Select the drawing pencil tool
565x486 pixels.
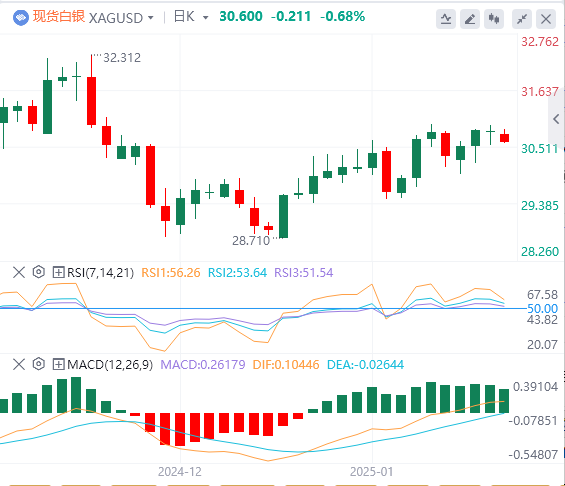470,19
